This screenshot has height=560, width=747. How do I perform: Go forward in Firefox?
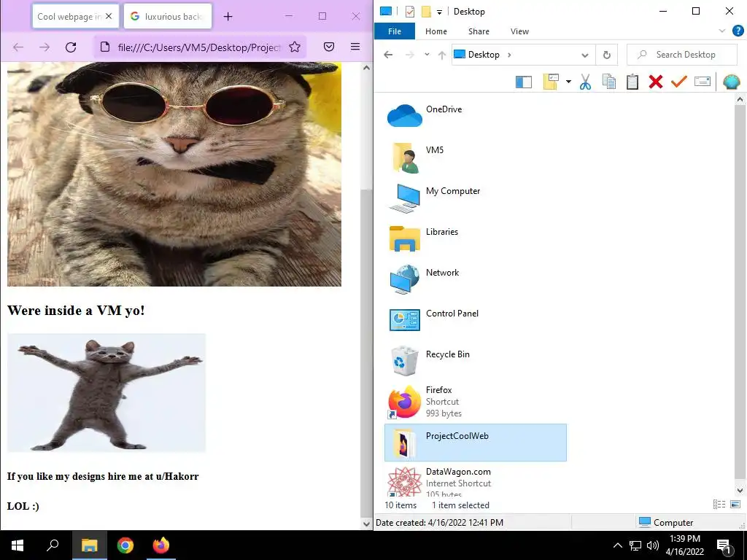44,47
